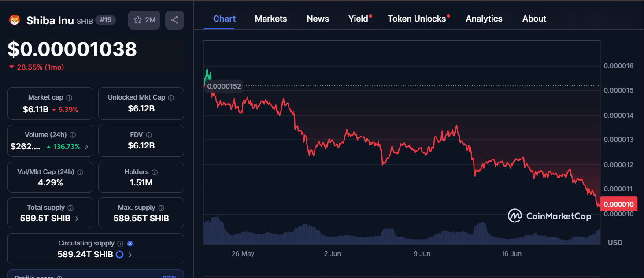Click the 1.51M holders value
The height and width of the screenshot is (278, 644).
pyautogui.click(x=141, y=182)
